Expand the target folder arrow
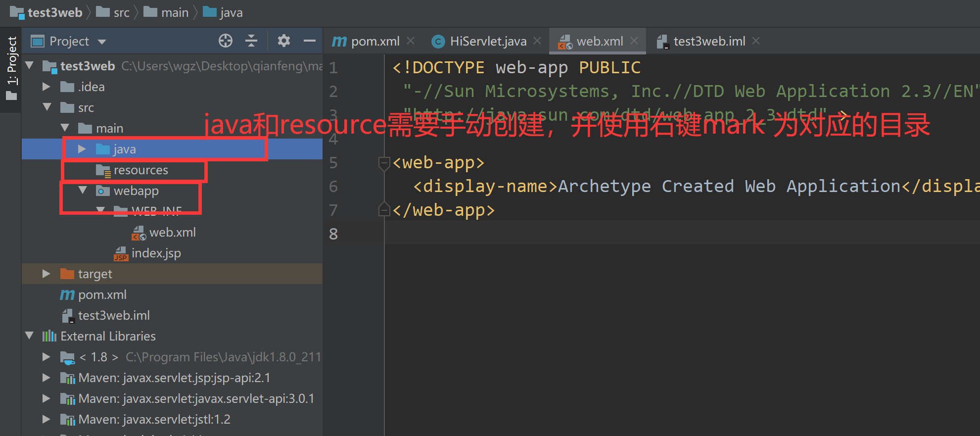 pos(47,274)
